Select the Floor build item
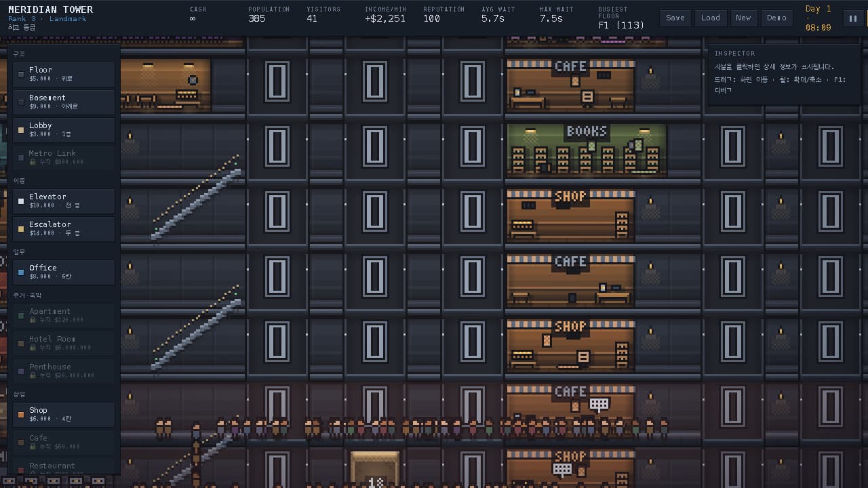The width and height of the screenshot is (868, 488). tap(64, 74)
